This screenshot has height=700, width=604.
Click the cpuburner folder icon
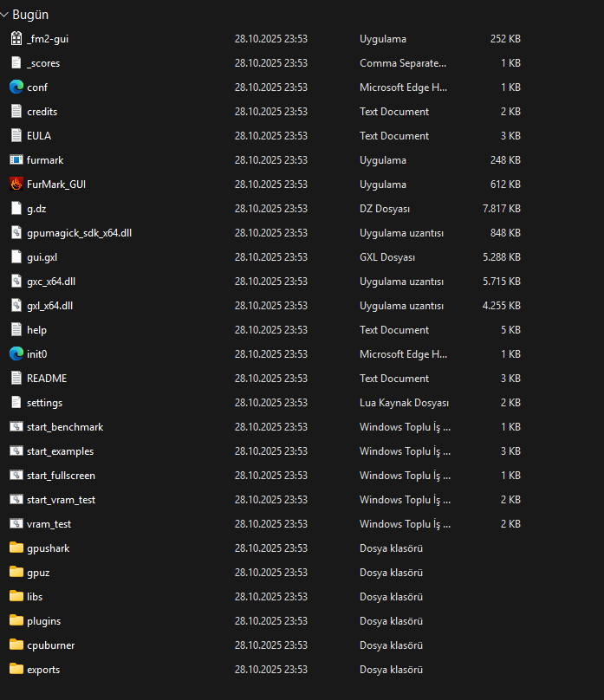(x=16, y=645)
